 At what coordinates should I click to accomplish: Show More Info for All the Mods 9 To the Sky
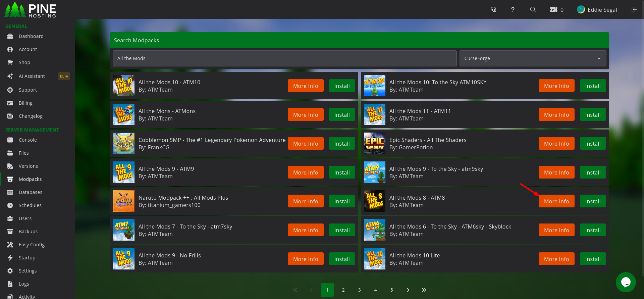tap(556, 172)
